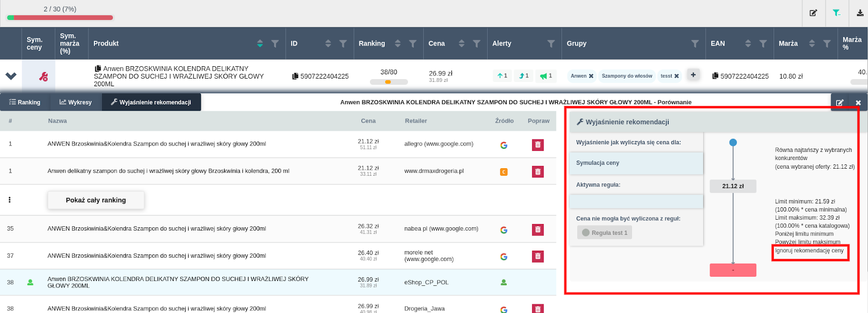Delete the allegro offer row
The width and height of the screenshot is (868, 313).
[538, 145]
